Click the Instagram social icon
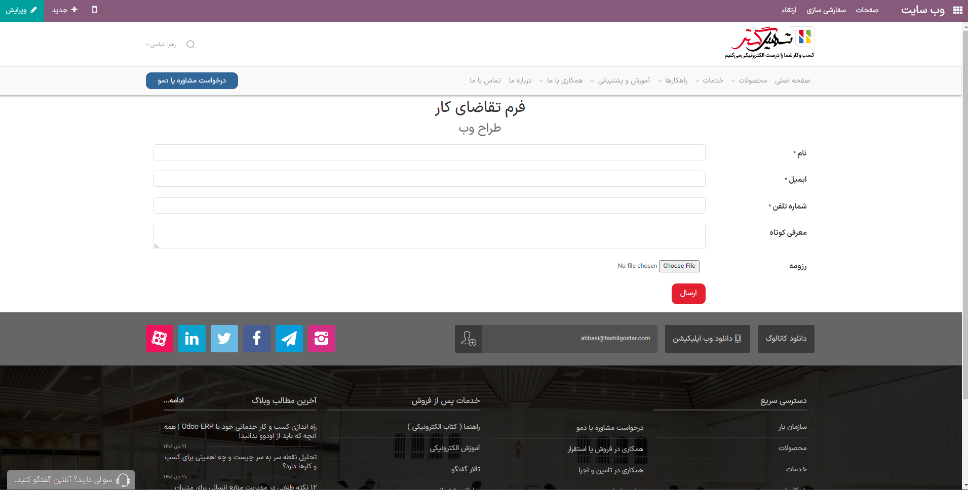The image size is (968, 490). pyautogui.click(x=322, y=338)
